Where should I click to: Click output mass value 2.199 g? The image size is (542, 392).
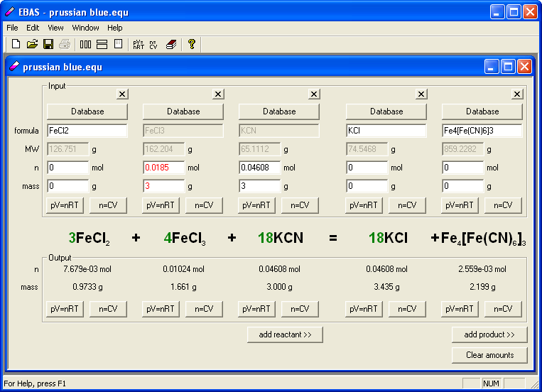click(482, 287)
